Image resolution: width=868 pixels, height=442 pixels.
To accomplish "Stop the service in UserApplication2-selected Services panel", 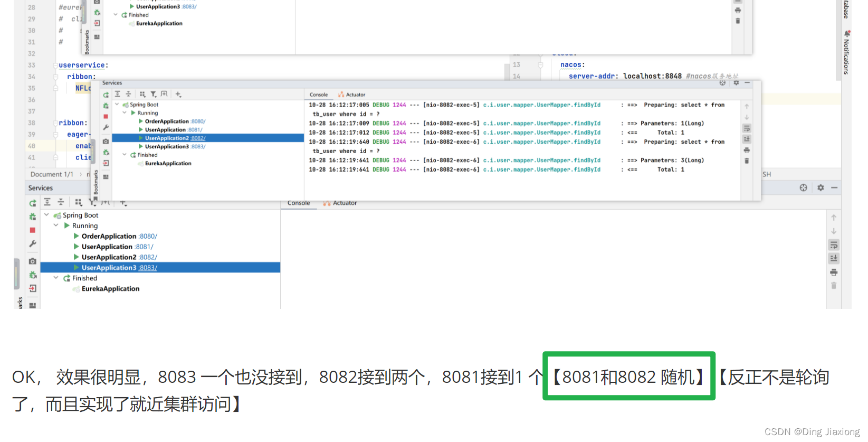I will point(106,117).
